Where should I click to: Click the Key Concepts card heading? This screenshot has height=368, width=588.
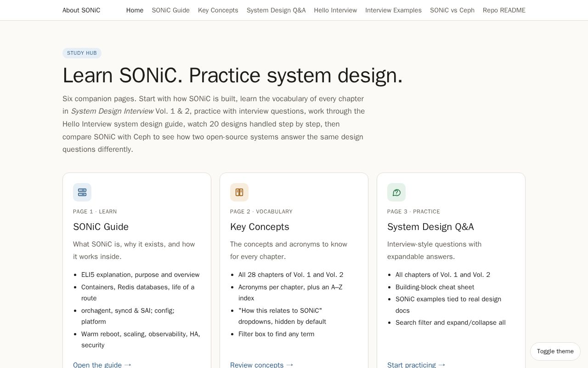[260, 227]
